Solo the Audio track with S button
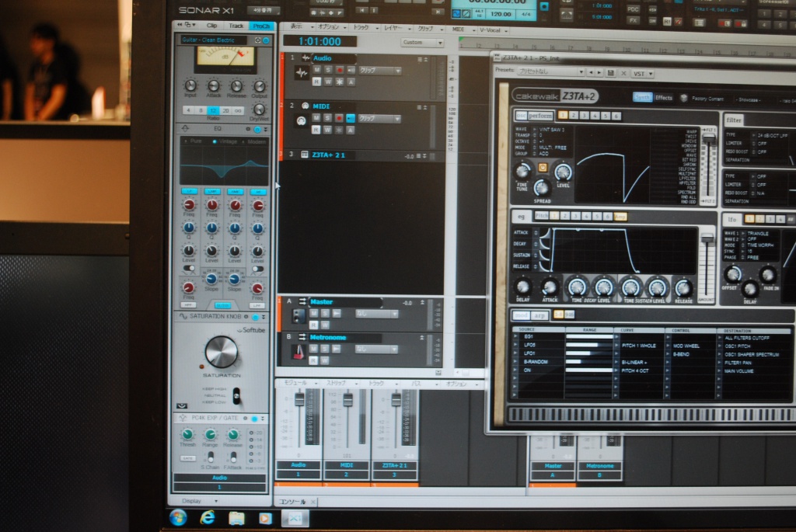The image size is (796, 532). (x=328, y=70)
